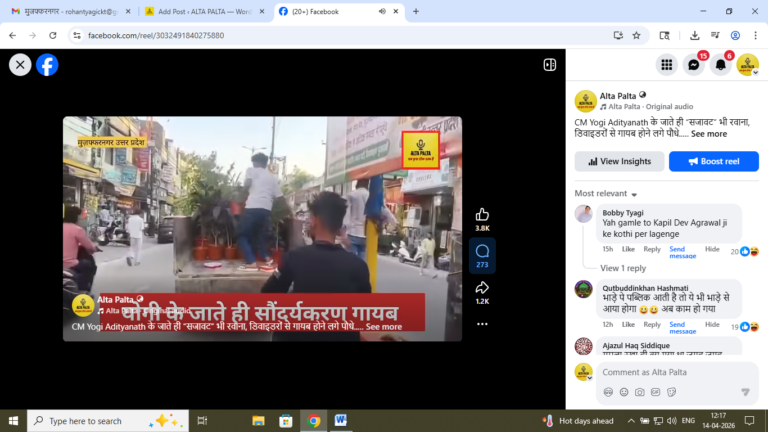Send comment with paper plane icon
The image size is (768, 432).
[745, 392]
